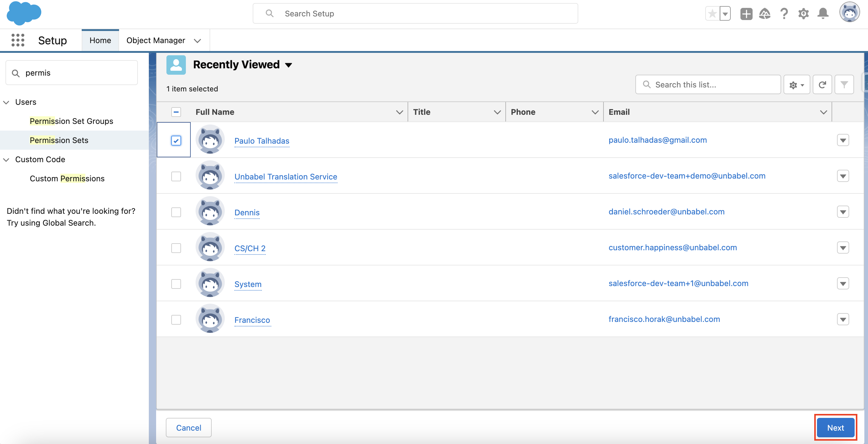
Task: Open the global actions plus icon
Action: tap(746, 14)
